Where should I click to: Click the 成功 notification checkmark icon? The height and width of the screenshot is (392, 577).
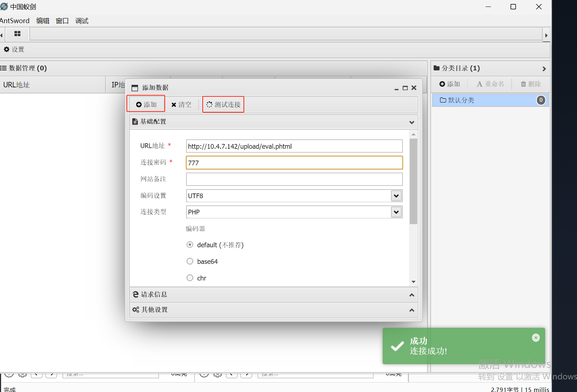tap(397, 346)
